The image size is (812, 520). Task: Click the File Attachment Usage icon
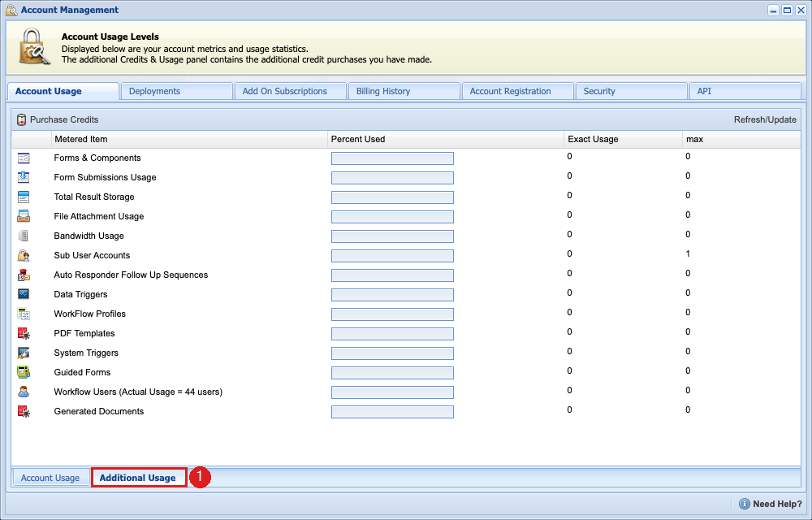[x=24, y=216]
